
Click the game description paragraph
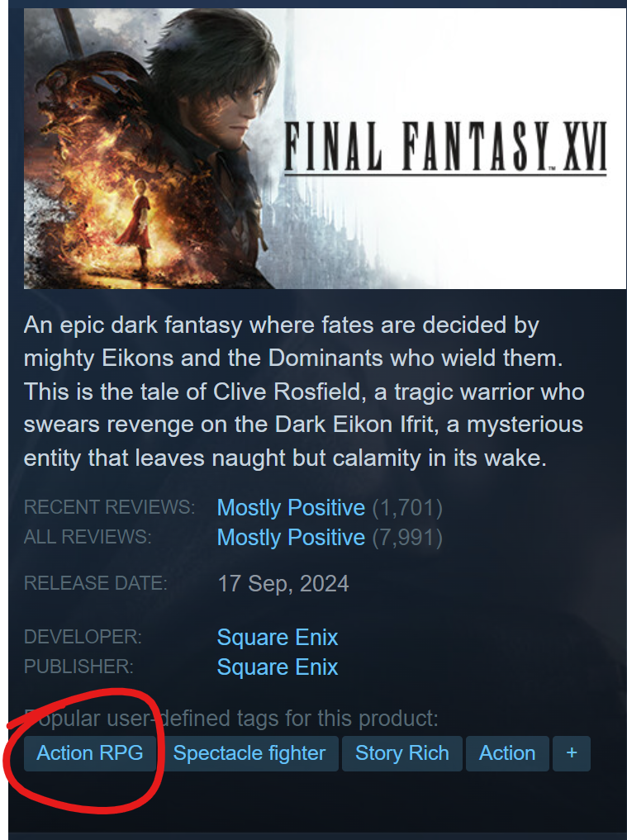(304, 392)
